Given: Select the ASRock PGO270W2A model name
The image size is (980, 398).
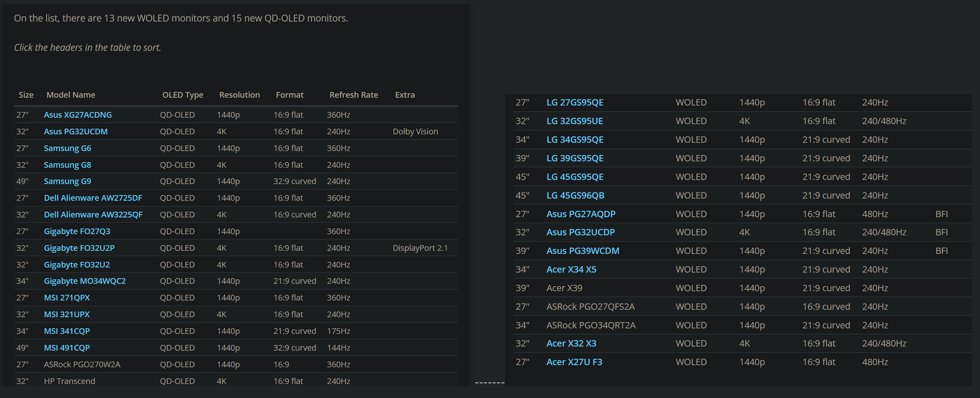Looking at the screenshot, I should coord(82,364).
